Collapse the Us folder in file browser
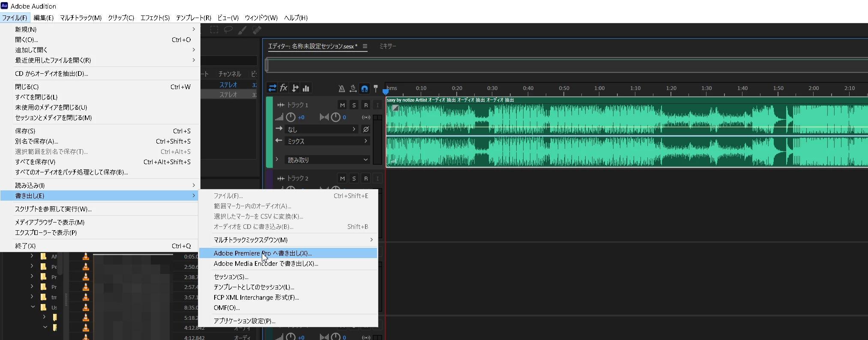The image size is (868, 340). click(x=32, y=307)
